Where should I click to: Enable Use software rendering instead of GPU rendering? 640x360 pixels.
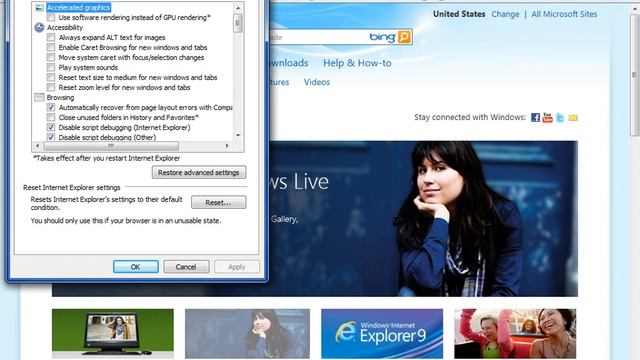(x=51, y=17)
